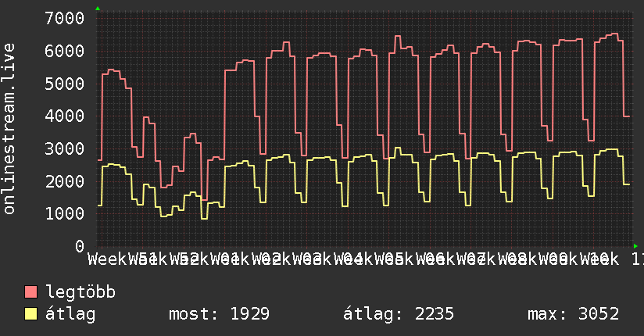
Task: Click the legtöbb legend label
Action: tap(80, 292)
